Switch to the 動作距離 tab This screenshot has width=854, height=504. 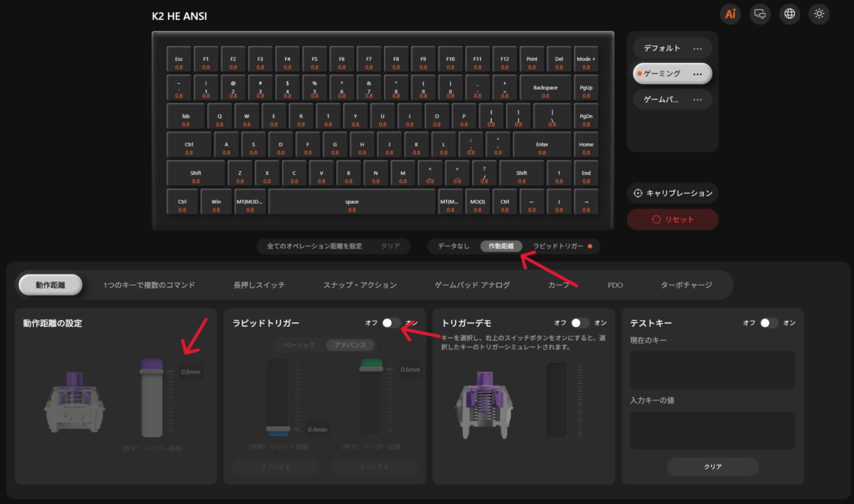(x=50, y=285)
